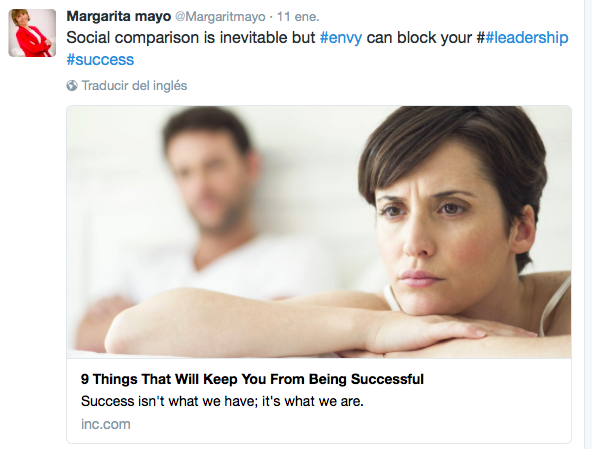Screen dimensions: 592x449
Task: Select the #success hashtag
Action: click(100, 60)
